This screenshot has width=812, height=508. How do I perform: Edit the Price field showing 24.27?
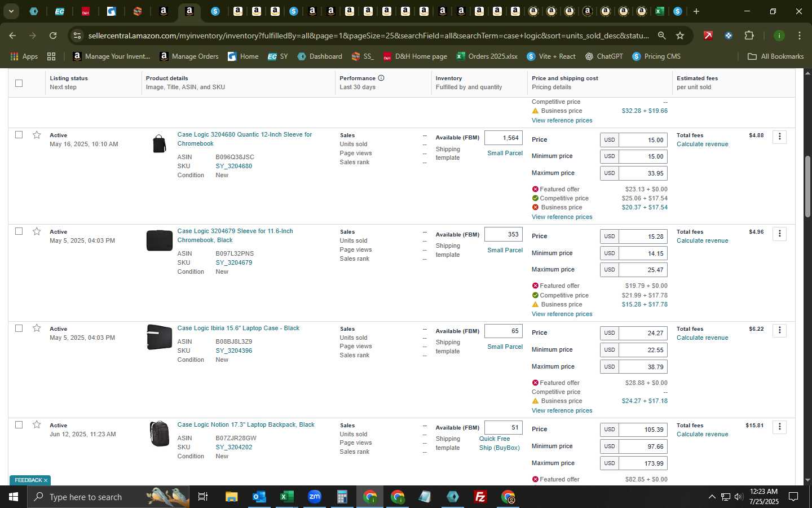pyautogui.click(x=643, y=333)
